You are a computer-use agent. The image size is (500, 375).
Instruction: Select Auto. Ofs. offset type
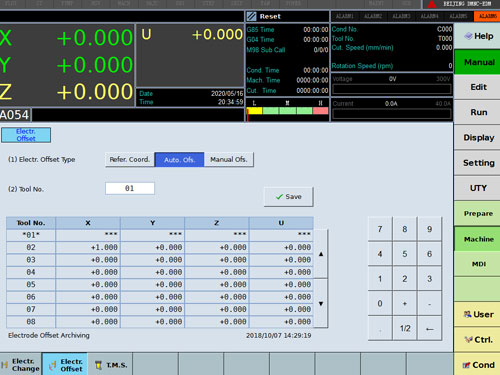point(179,160)
